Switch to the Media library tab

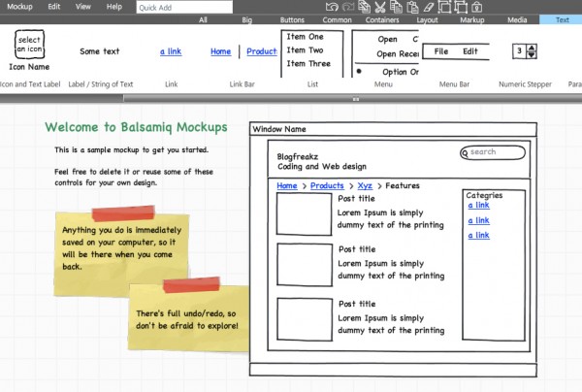(x=517, y=19)
